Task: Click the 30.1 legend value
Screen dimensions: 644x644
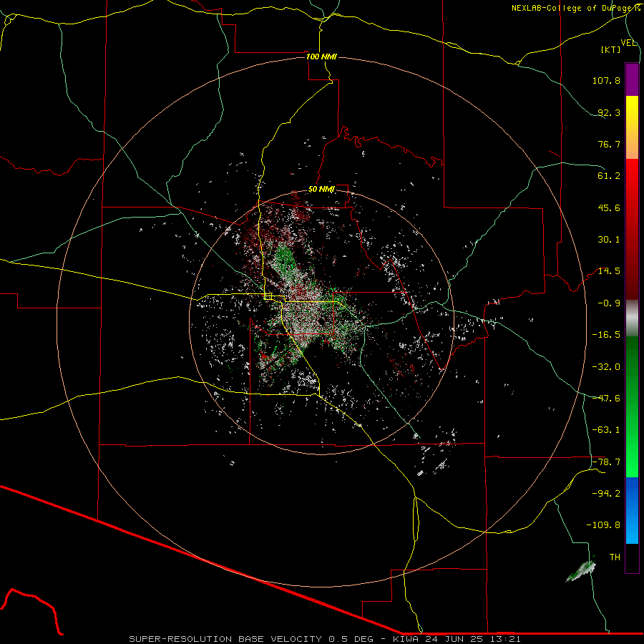Action: click(609, 240)
